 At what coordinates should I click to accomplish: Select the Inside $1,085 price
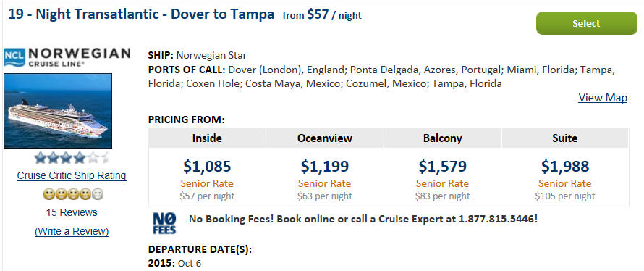[207, 166]
